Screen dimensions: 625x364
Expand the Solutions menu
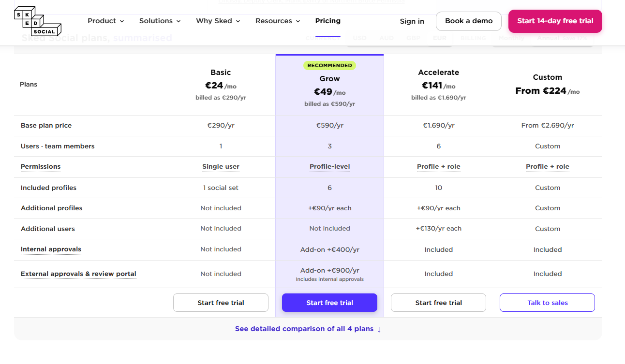point(160,21)
